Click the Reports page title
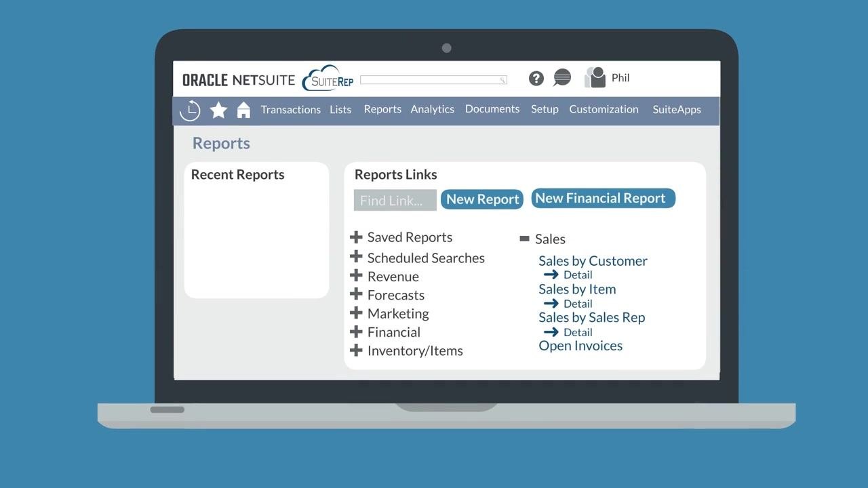This screenshot has width=868, height=488. (221, 144)
